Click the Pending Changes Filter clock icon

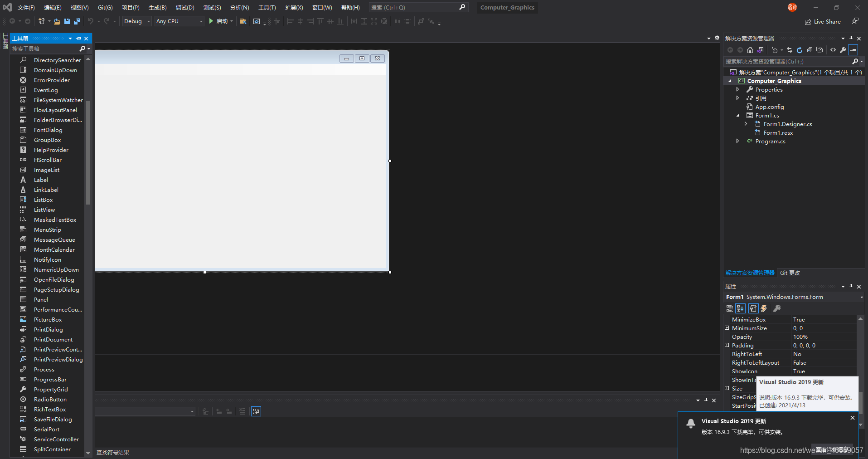[775, 50]
